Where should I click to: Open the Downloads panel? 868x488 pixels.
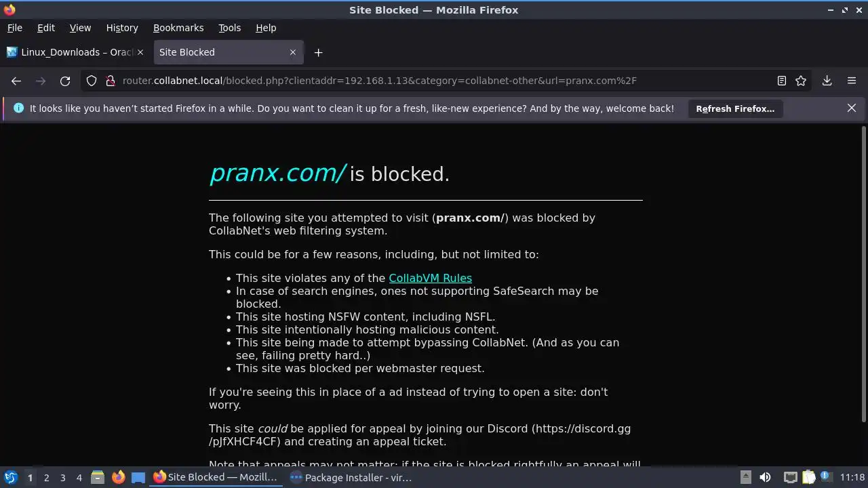827,81
